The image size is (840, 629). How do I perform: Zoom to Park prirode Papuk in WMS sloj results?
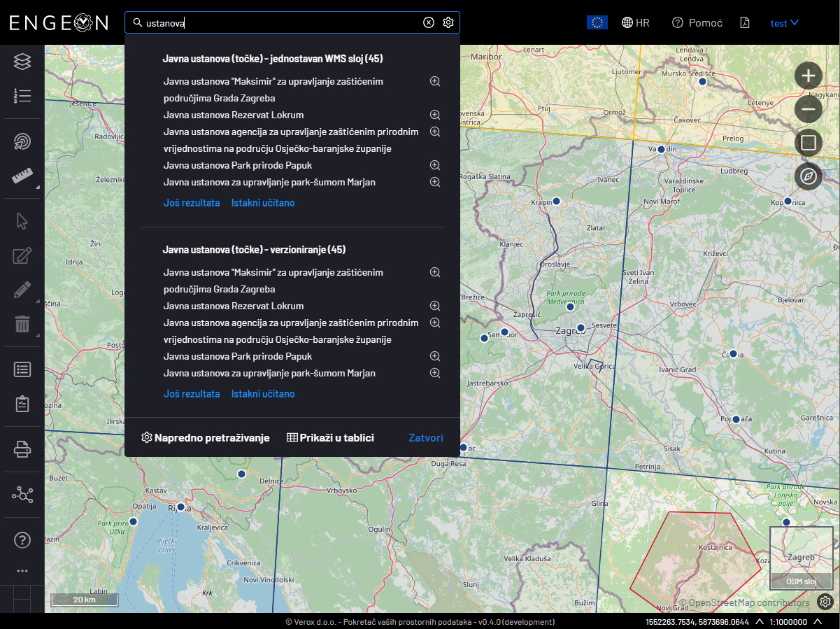click(x=434, y=165)
